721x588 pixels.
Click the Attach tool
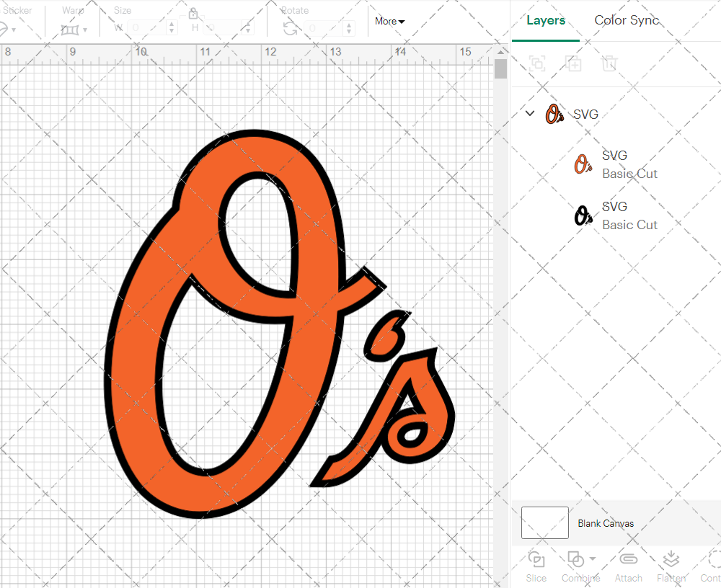click(628, 566)
